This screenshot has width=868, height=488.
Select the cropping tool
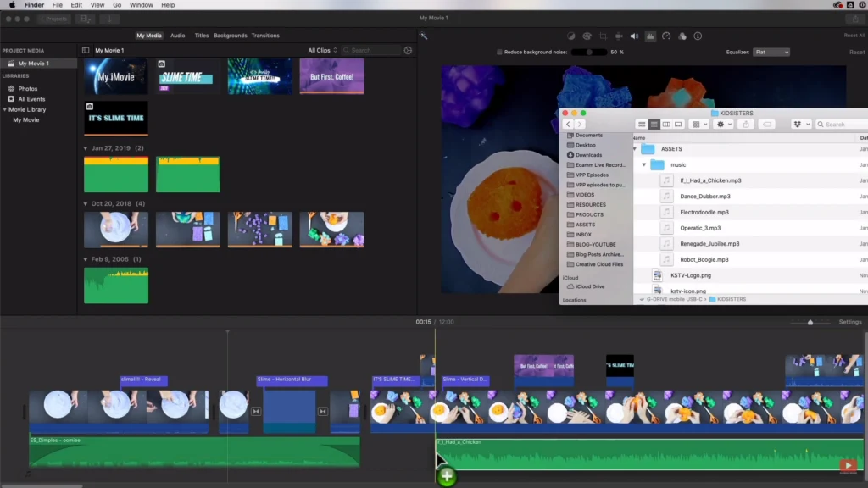point(603,36)
